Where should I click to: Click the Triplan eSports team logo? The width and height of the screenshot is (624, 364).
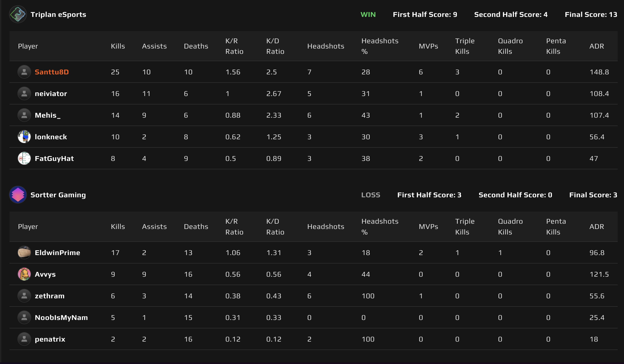(x=18, y=14)
